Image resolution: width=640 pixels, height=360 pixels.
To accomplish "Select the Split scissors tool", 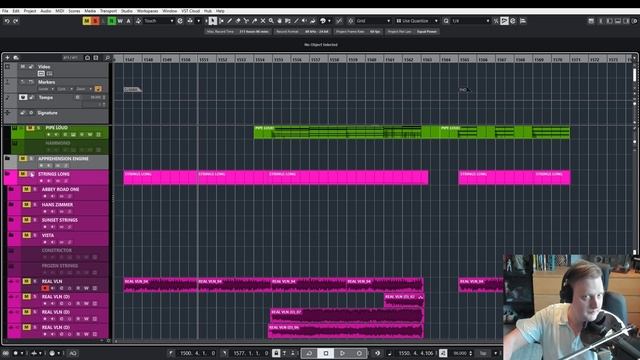I will point(246,21).
